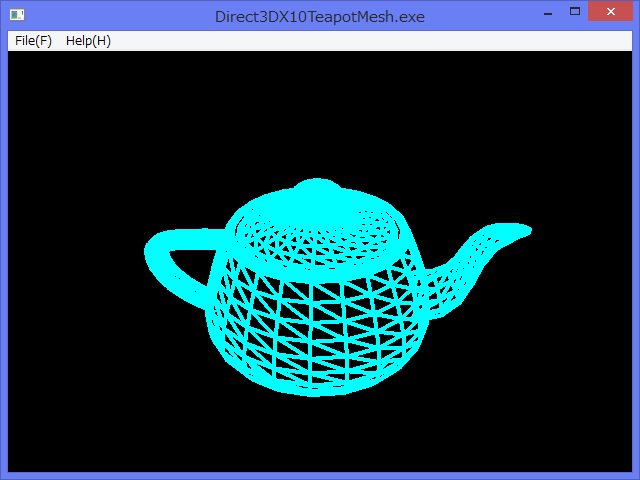Click the application icon in title bar
The width and height of the screenshot is (640, 480).
coord(17,15)
